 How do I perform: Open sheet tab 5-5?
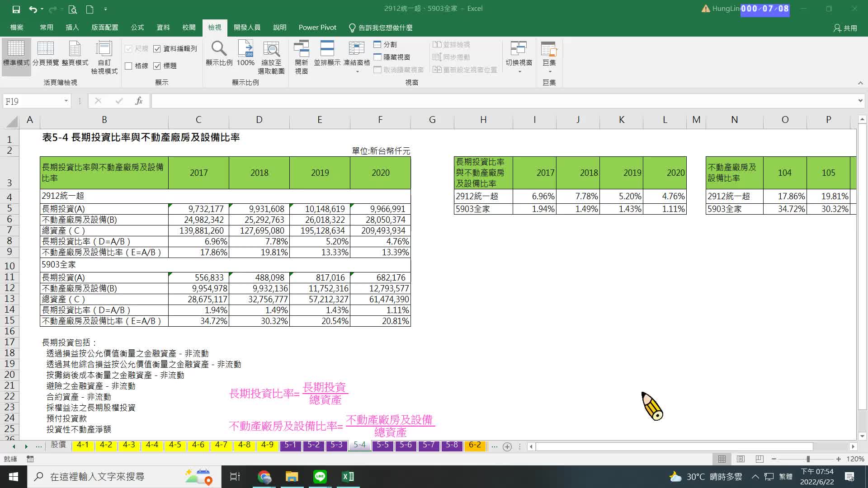click(382, 445)
